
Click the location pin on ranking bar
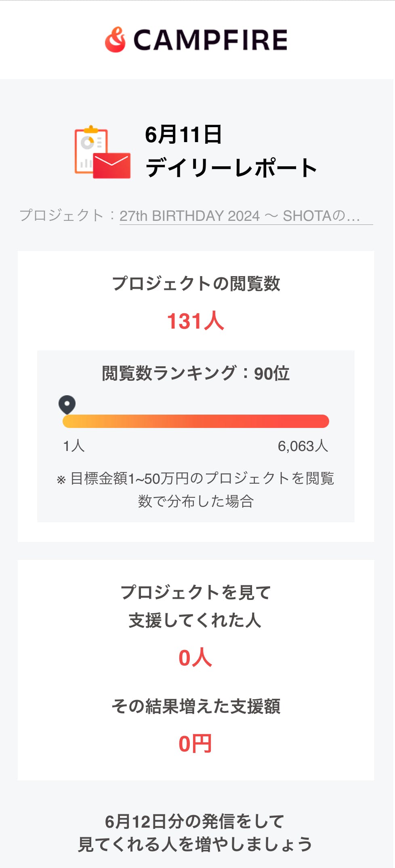click(x=67, y=404)
